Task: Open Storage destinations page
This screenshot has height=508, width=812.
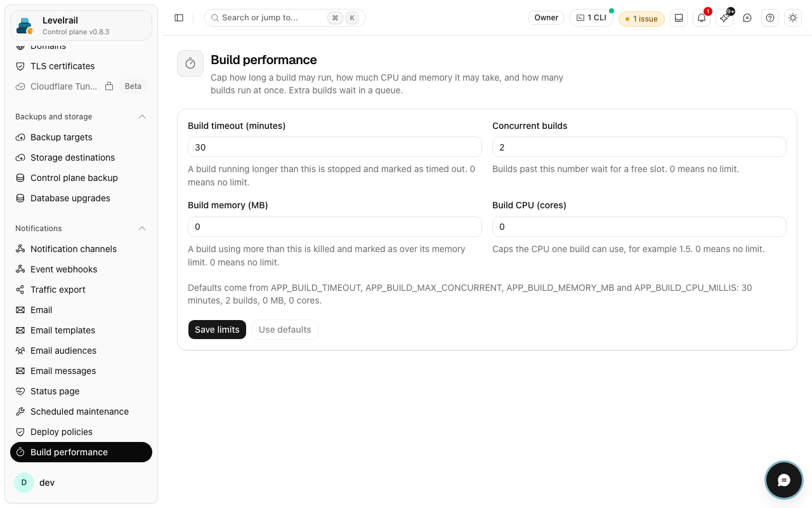Action: pos(81,157)
